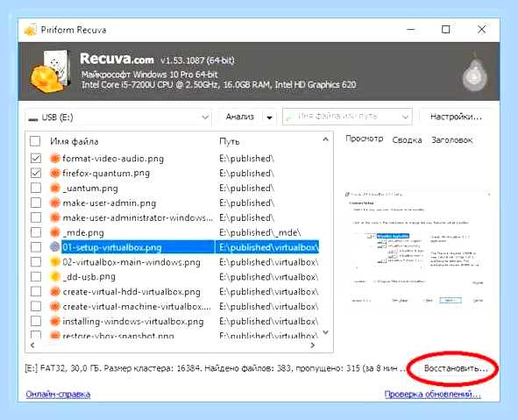
Task: Check the 02-virtualbox-main-windows.png checkbox
Action: [x=36, y=262]
